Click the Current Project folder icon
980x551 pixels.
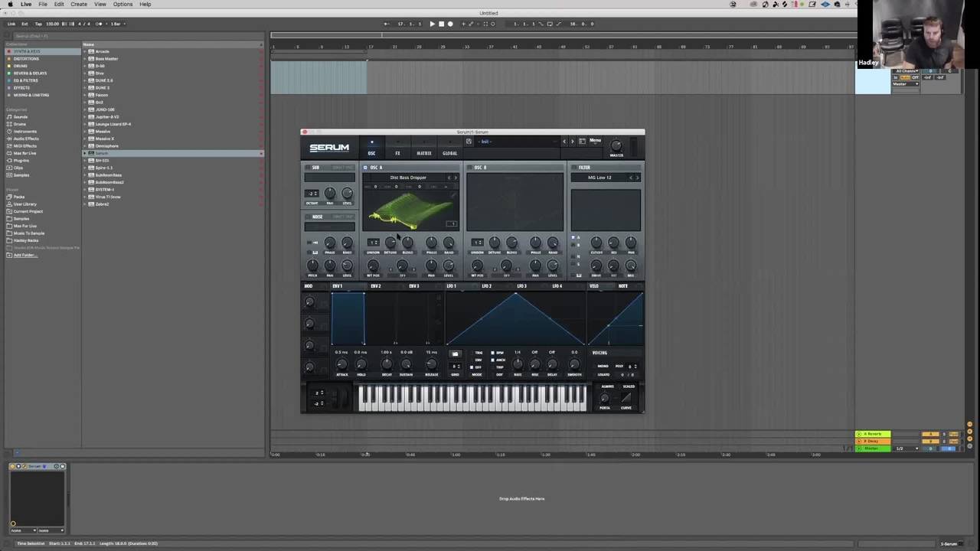(x=9, y=211)
